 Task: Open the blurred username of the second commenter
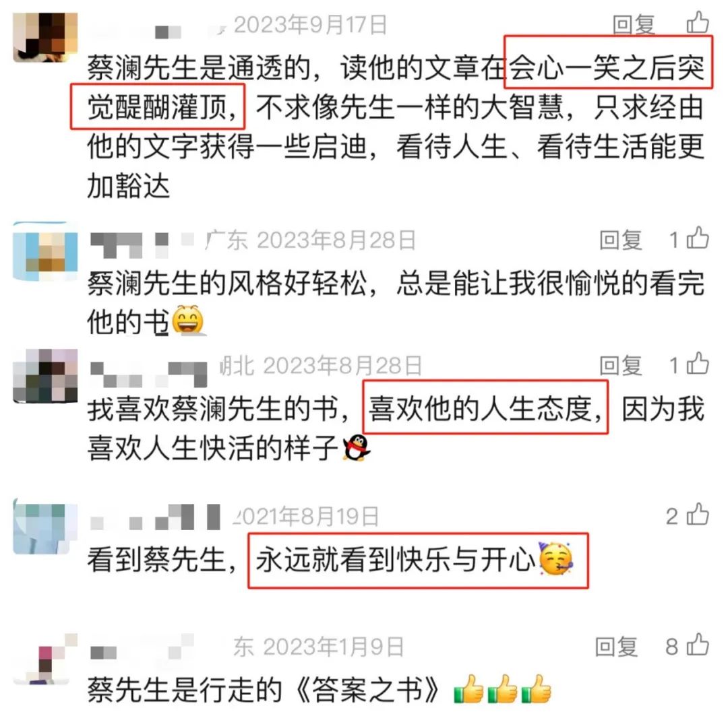[x=142, y=245]
